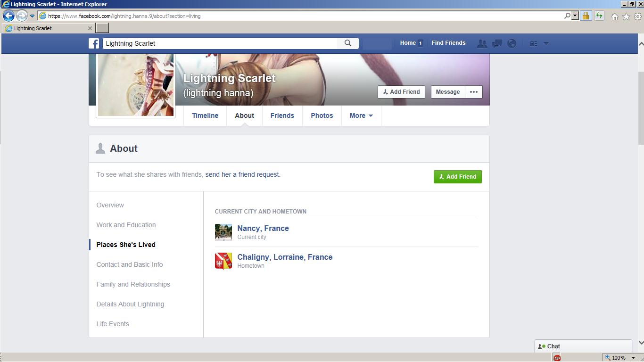The height and width of the screenshot is (362, 644).
Task: Open Internet Explorer favorites star icon
Action: [x=626, y=16]
